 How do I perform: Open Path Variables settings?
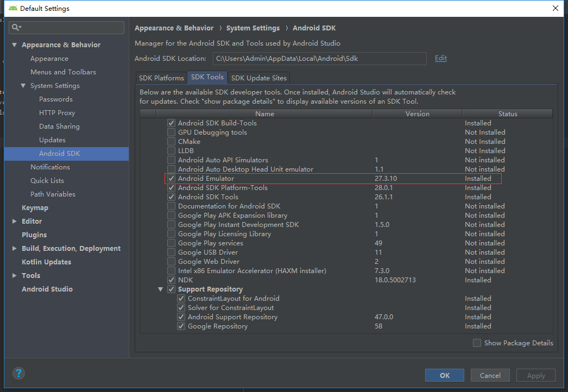pyautogui.click(x=53, y=194)
